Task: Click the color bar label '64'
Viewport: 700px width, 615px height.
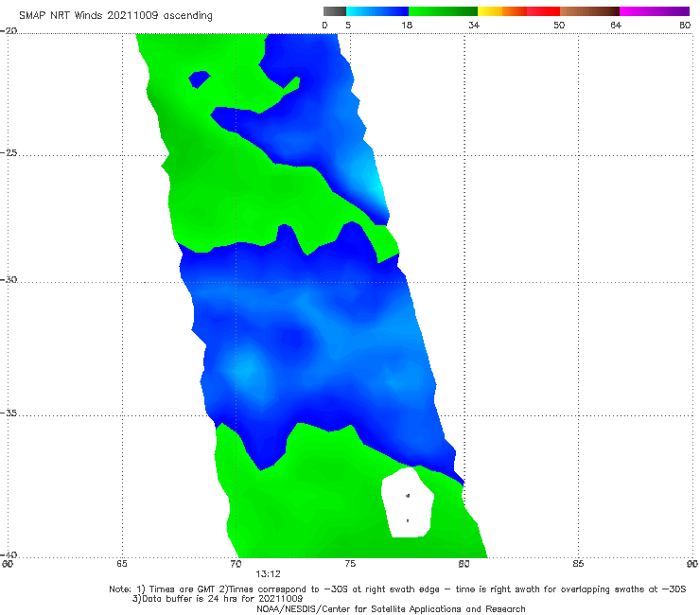Action: 616,26
